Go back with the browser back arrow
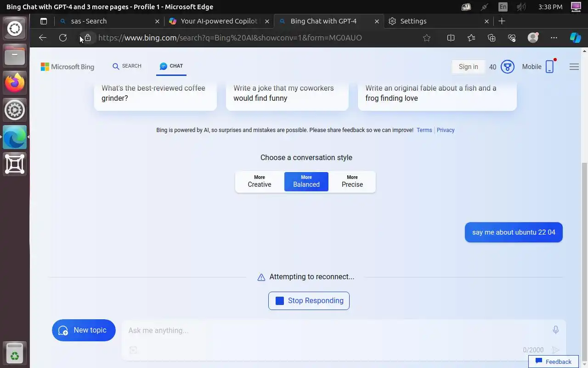Viewport: 588px width, 368px height. coord(43,38)
